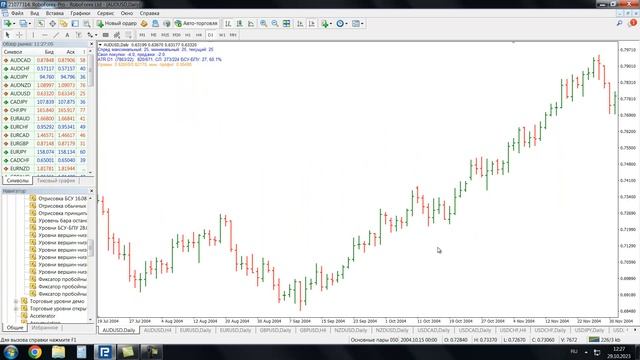Open the Файл menu
This screenshot has height=360, width=640.
pyautogui.click(x=17, y=13)
